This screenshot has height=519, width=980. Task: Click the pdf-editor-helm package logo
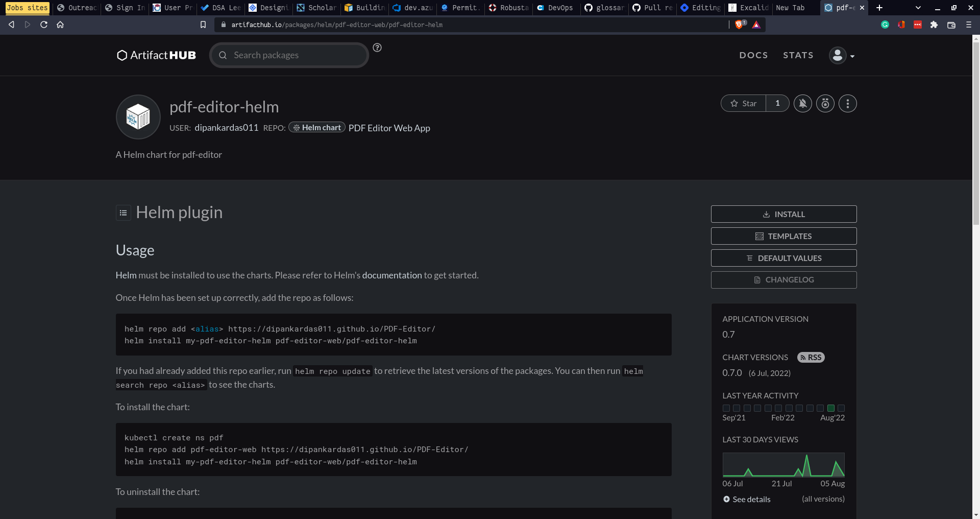pyautogui.click(x=138, y=117)
